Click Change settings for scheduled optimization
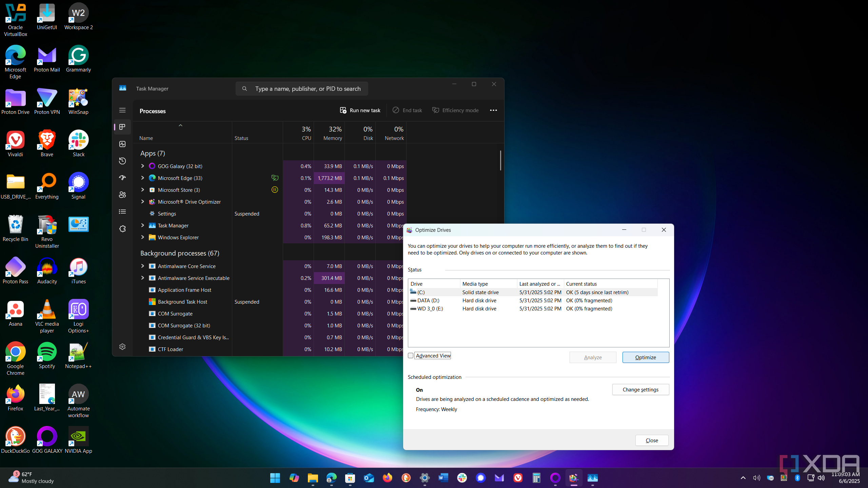 [640, 389]
